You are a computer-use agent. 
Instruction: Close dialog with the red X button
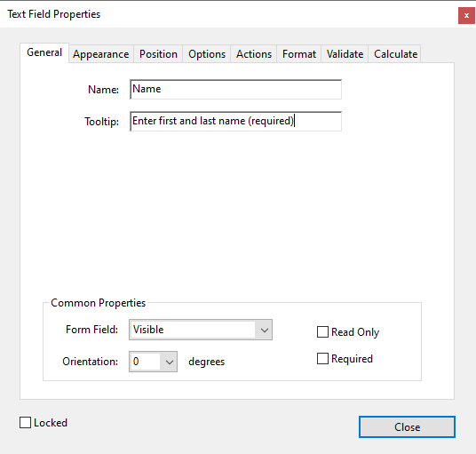466,15
